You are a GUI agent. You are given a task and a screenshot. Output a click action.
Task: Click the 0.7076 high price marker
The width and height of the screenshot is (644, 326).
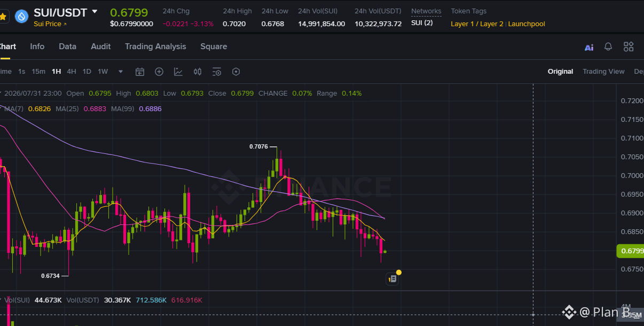pos(258,146)
